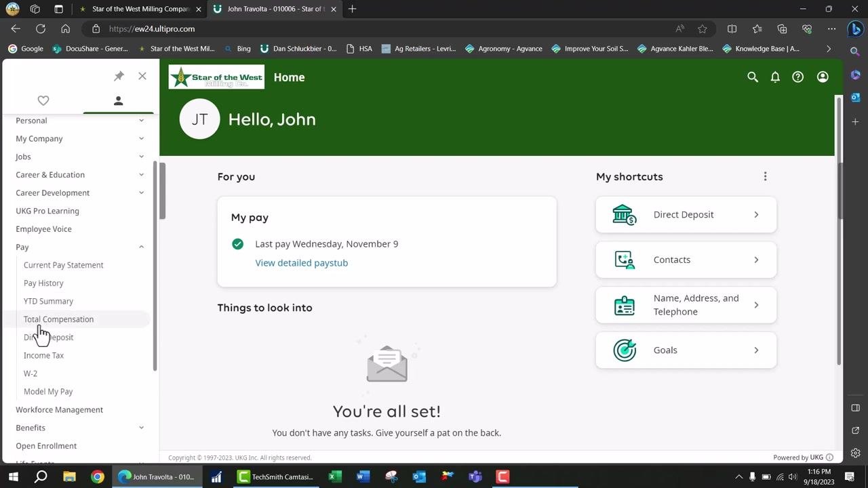Switch to the person menu tab
Viewport: 868px width, 488px height.
(x=118, y=100)
